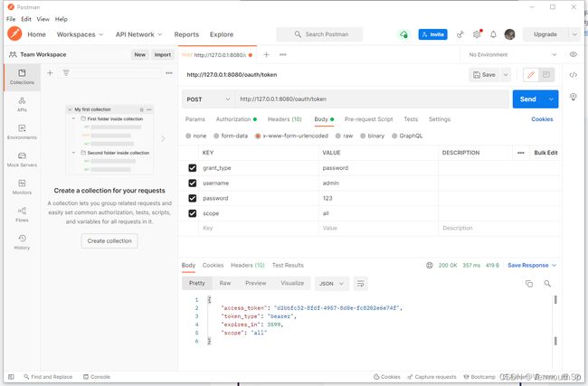
Task: Expand the Workspaces menu
Action: (x=80, y=34)
